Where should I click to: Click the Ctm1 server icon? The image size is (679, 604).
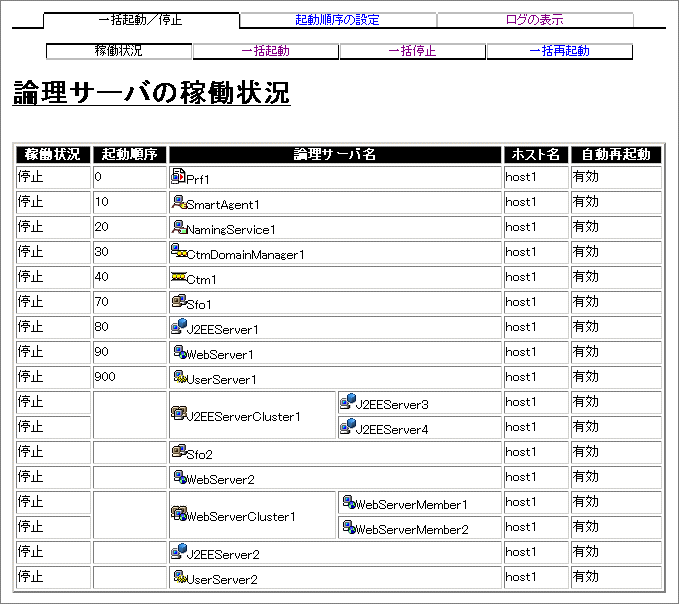[x=179, y=277]
